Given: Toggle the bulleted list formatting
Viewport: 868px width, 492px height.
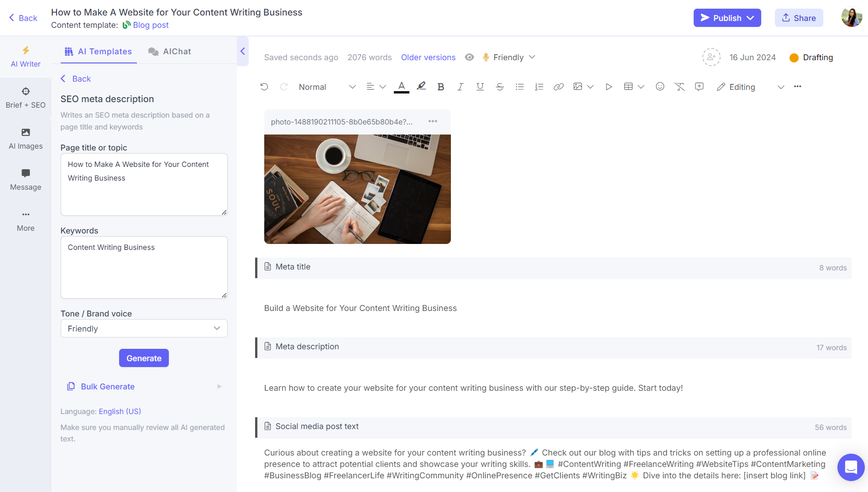Looking at the screenshot, I should coord(519,86).
